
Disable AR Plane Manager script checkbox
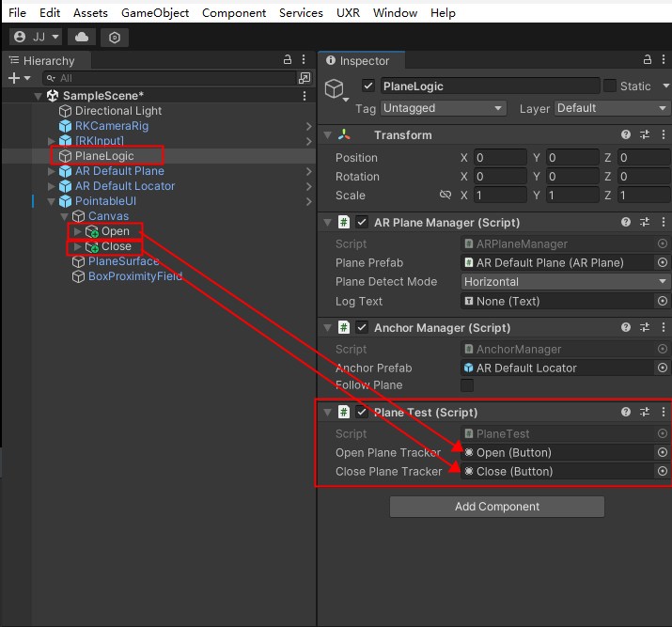tap(362, 222)
